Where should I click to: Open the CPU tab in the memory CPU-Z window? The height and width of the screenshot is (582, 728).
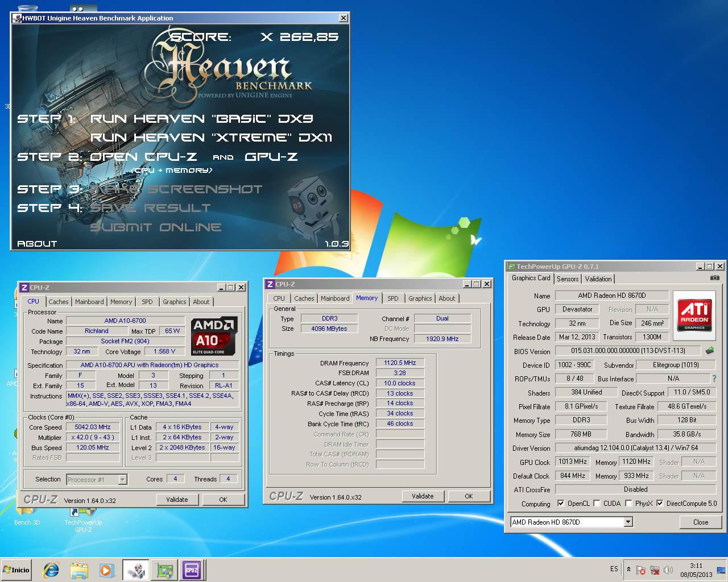279,298
